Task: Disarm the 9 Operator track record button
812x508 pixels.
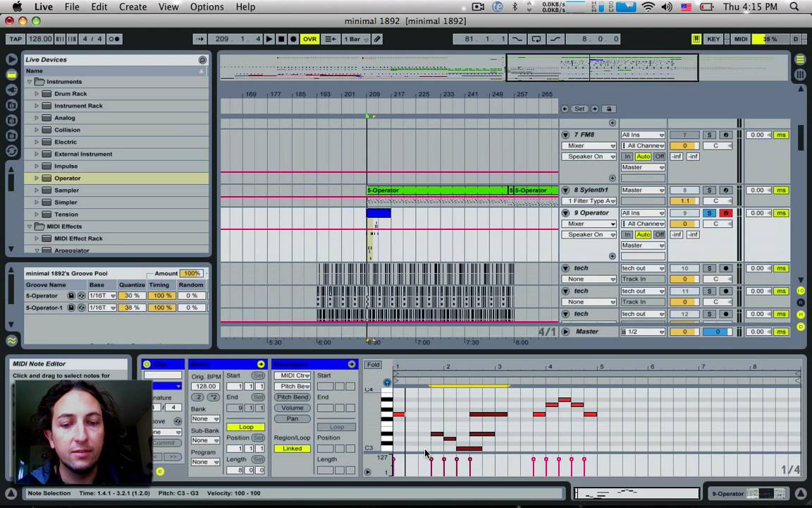Action: (x=725, y=213)
